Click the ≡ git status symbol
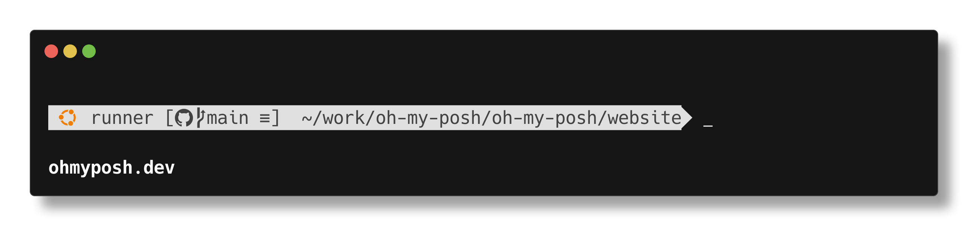Image resolution: width=980 pixels, height=238 pixels. pos(264,119)
